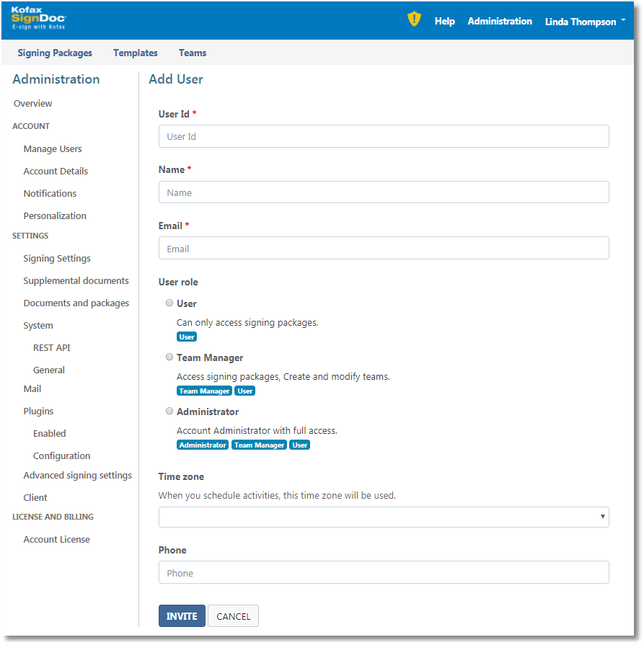Expand the Linda Thompson user menu

click(585, 22)
